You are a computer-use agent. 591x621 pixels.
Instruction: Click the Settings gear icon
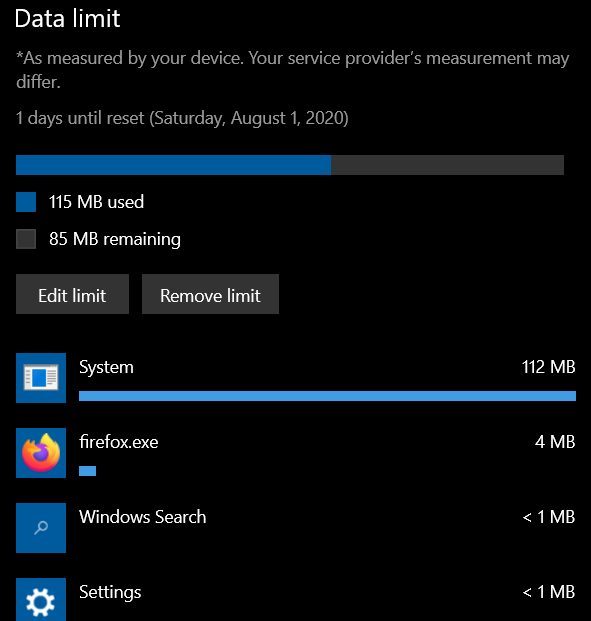pyautogui.click(x=41, y=600)
